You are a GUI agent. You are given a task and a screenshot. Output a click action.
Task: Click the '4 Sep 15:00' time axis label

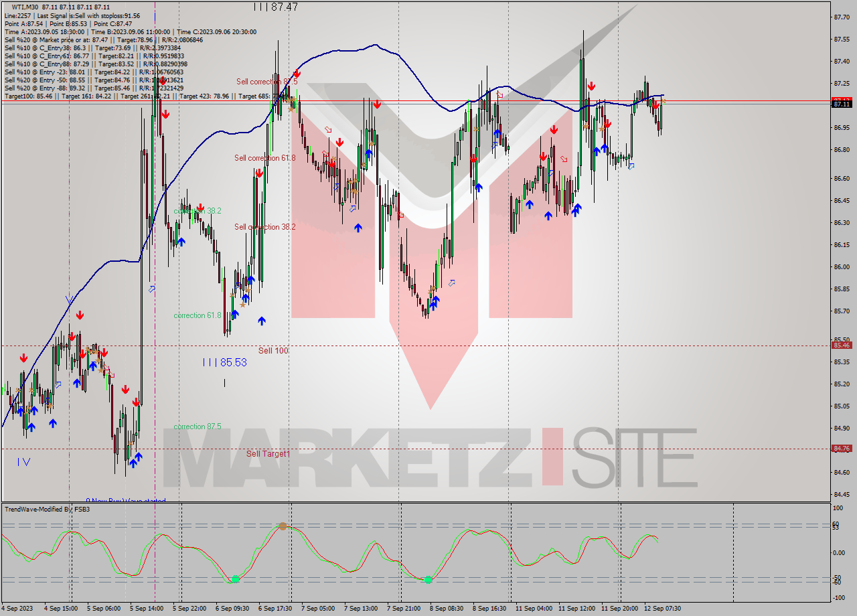click(62, 609)
